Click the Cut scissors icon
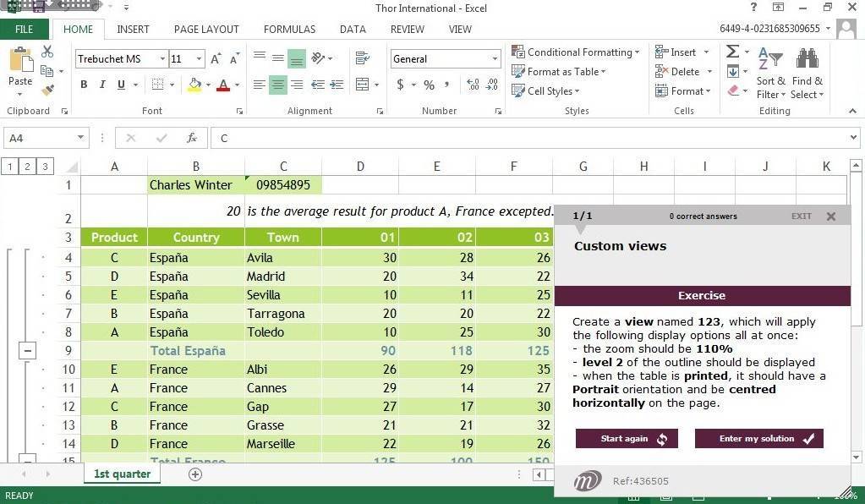865x504 pixels. (47, 52)
